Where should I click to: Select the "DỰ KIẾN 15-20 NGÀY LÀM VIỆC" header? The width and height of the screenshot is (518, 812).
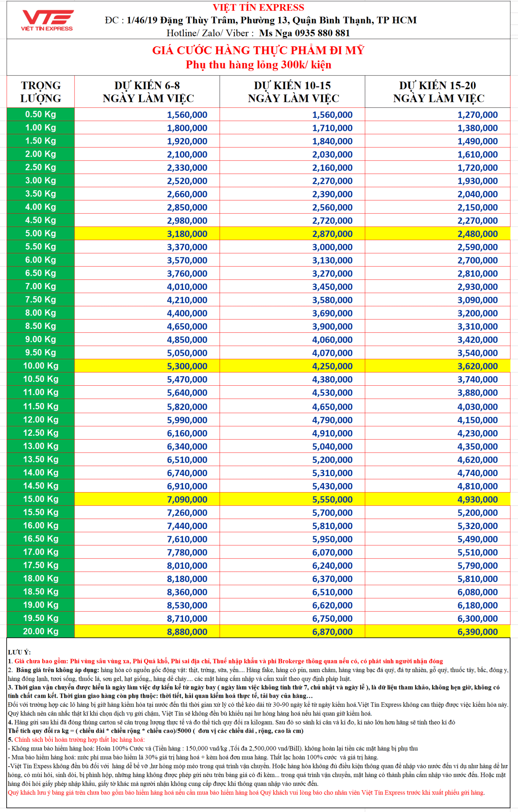[x=438, y=92]
